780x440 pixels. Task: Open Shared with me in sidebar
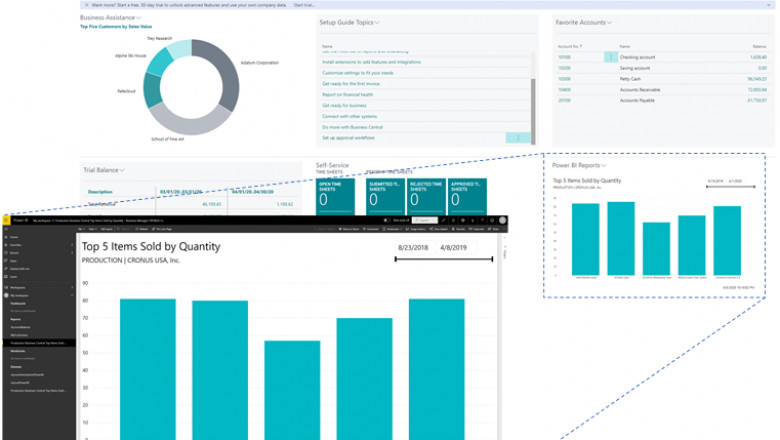(17, 268)
